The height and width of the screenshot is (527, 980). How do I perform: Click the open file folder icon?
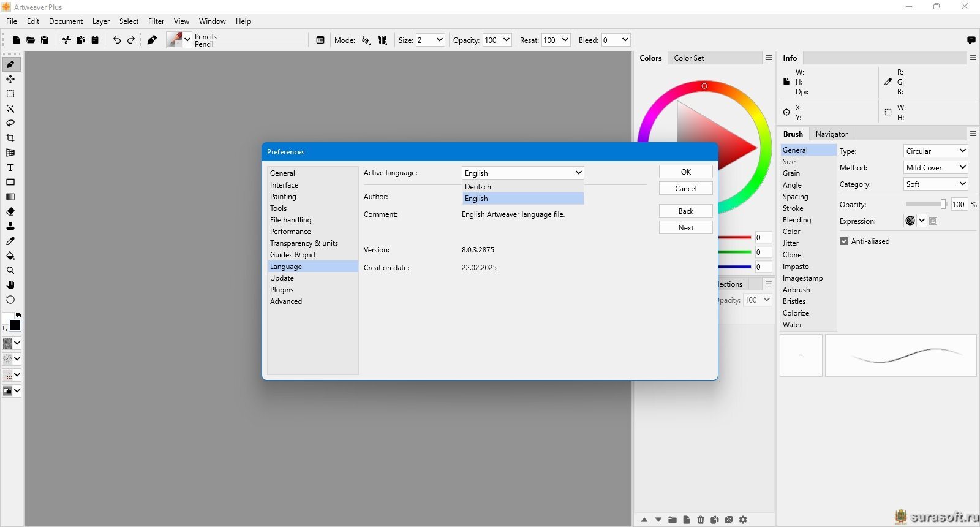pyautogui.click(x=31, y=40)
